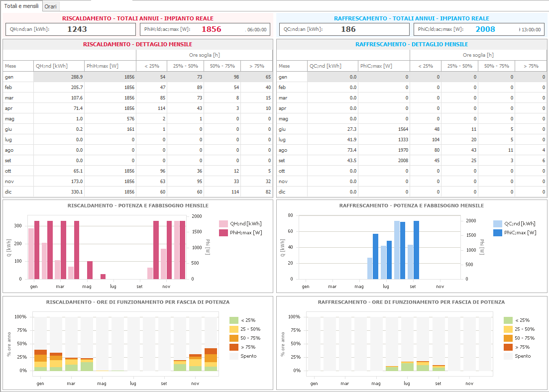Viewport: 549px width, 392px height.
Task: Select the QH;nd;an annual value field
Action: pos(71,29)
